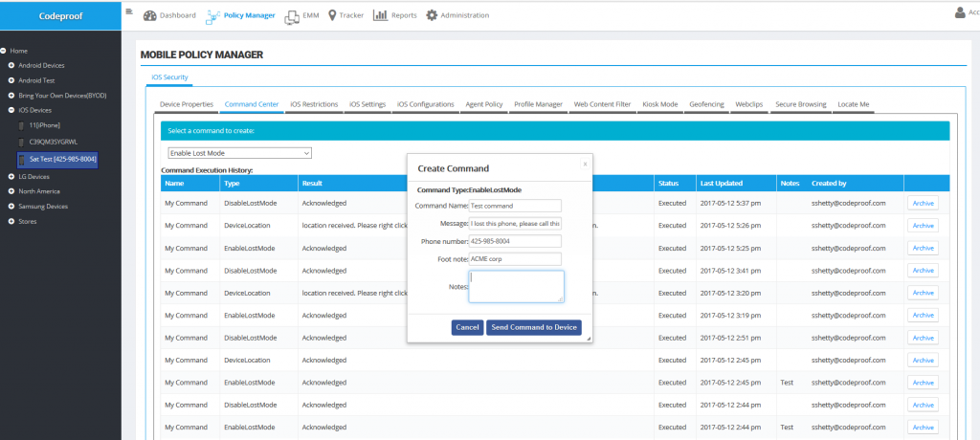Archive the 3:20 pm DeviceLocation command
980x440 pixels.
[923, 293]
